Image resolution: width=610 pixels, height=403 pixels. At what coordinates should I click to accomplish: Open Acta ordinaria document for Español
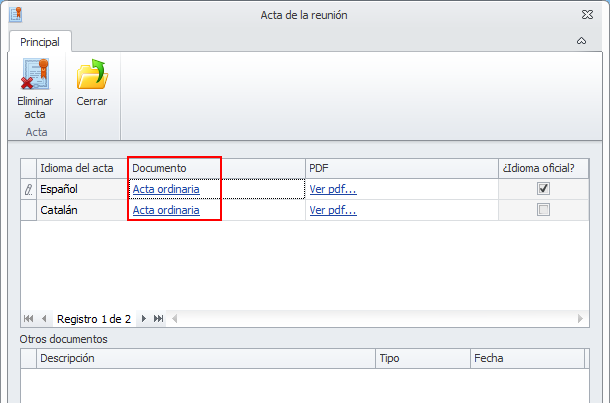pos(166,189)
